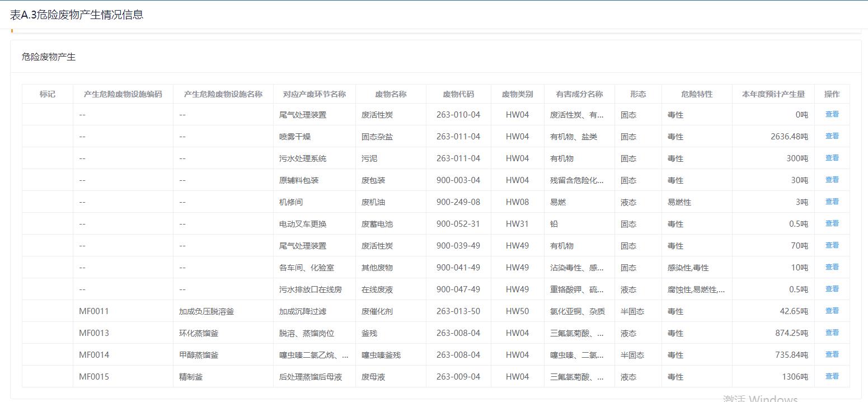Image resolution: width=868 pixels, height=402 pixels.
Task: Click 查看 link for 废机油
Action: pos(832,202)
